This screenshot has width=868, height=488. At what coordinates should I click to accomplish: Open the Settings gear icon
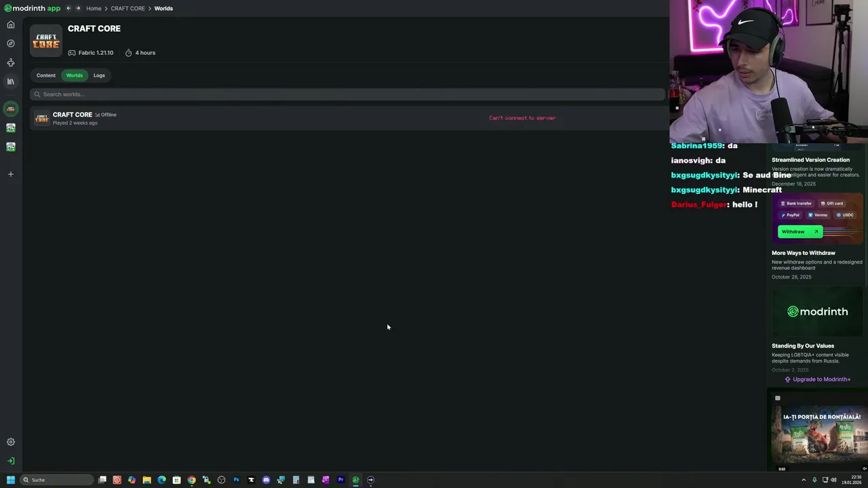(11, 442)
